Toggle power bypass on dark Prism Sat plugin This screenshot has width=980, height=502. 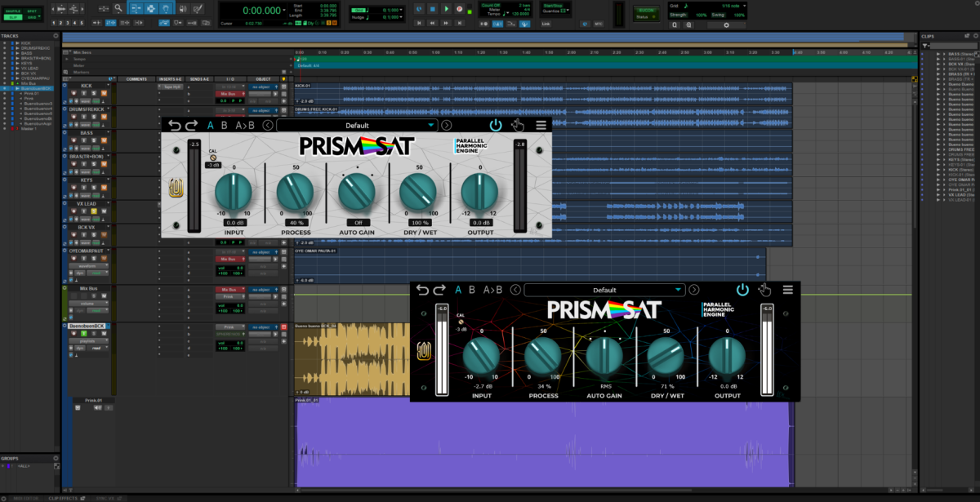[x=742, y=289]
